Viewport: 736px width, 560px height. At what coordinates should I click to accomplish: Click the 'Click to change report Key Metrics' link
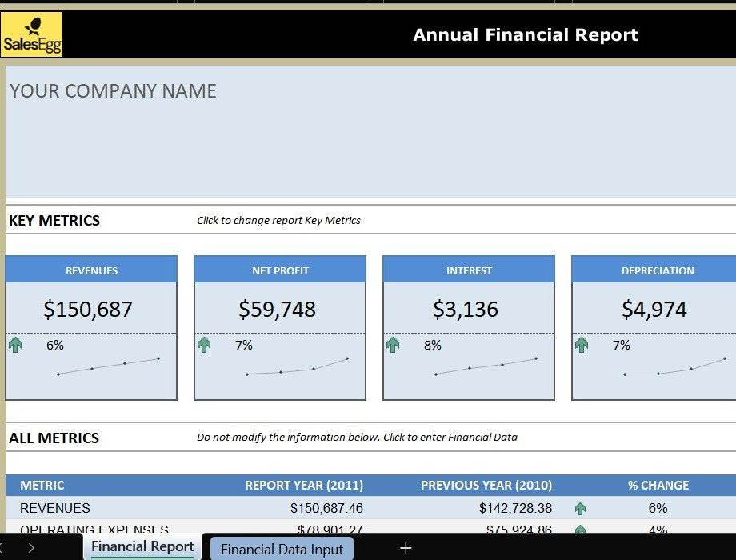tap(278, 221)
